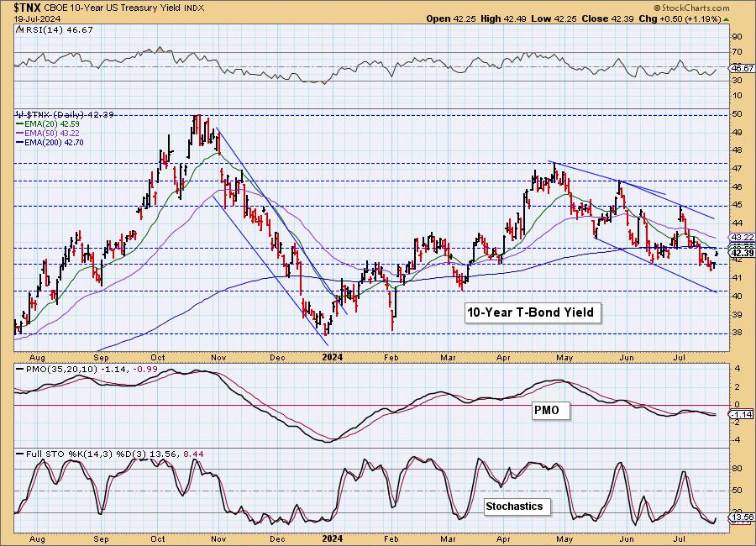Viewport: 756px width, 546px height.
Task: Click the $TNX ticker symbol in the header
Action: (28, 8)
